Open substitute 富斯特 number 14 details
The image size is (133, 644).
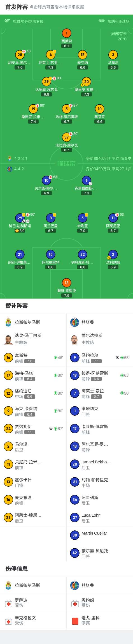(33, 358)
